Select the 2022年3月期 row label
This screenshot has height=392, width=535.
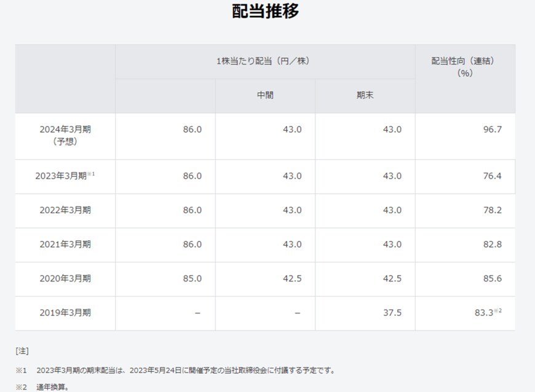(x=65, y=211)
